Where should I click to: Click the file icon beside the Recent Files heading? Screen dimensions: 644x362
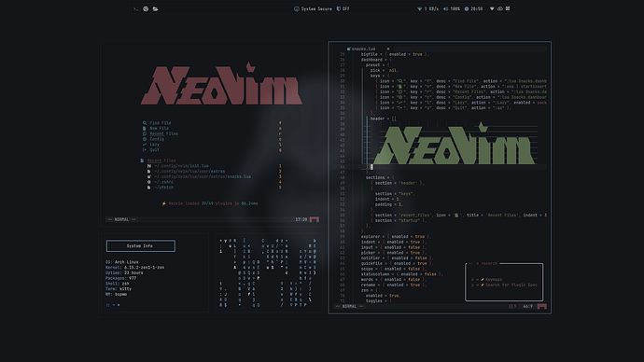[x=142, y=160]
